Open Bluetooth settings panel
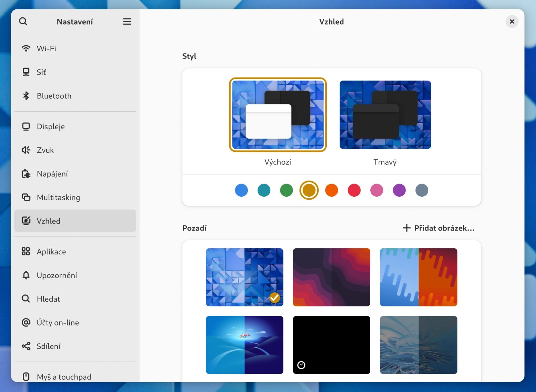Screen dimensions: 536x392 point(75,96)
